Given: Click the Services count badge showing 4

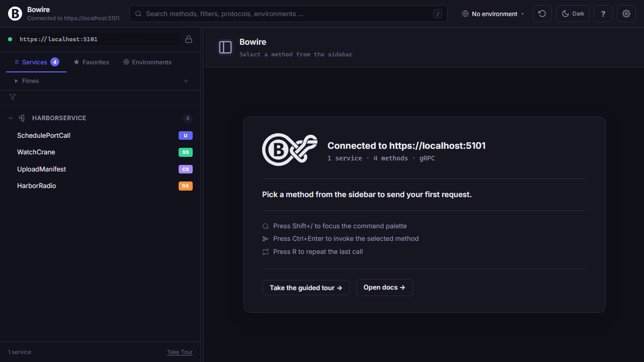Looking at the screenshot, I should click(55, 62).
